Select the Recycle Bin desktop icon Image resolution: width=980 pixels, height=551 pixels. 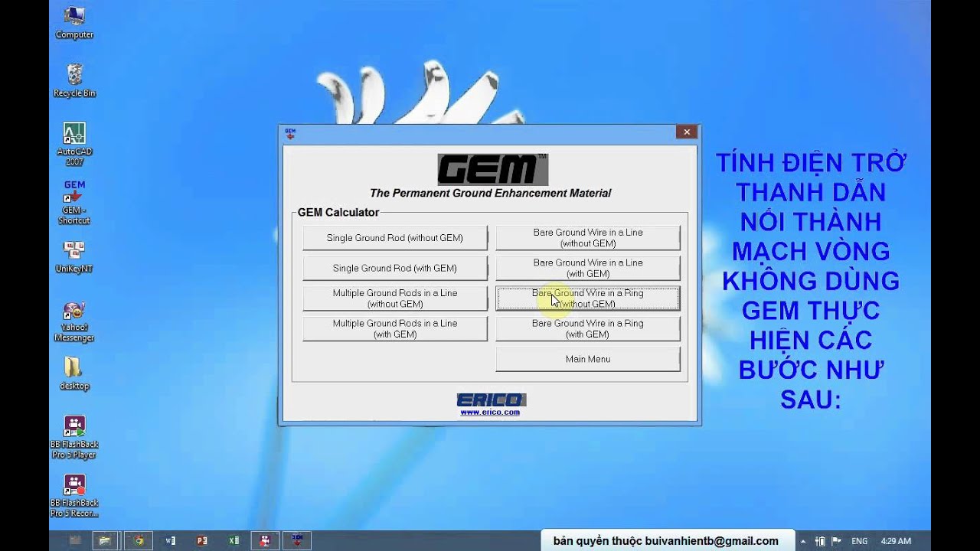[74, 80]
